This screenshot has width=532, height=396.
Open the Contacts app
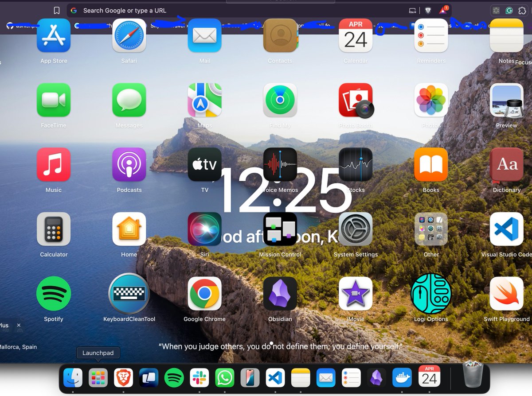280,35
